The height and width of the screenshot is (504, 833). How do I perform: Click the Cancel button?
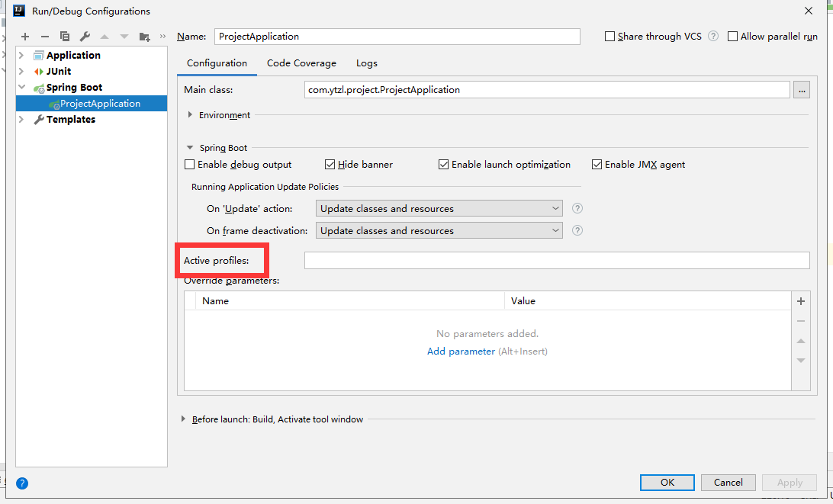728,482
